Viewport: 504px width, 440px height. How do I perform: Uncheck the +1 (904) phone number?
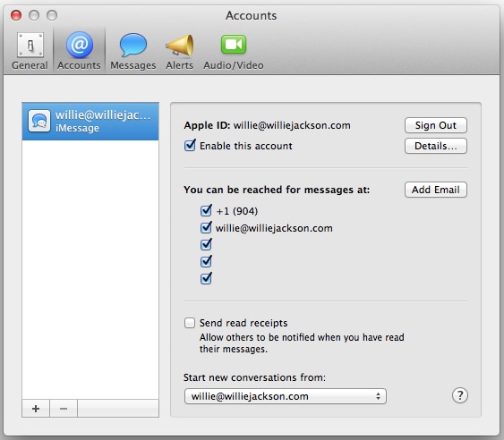pos(206,211)
